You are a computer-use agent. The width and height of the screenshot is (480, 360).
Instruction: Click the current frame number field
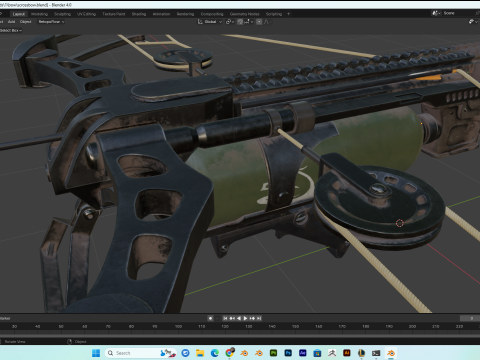pos(470,318)
